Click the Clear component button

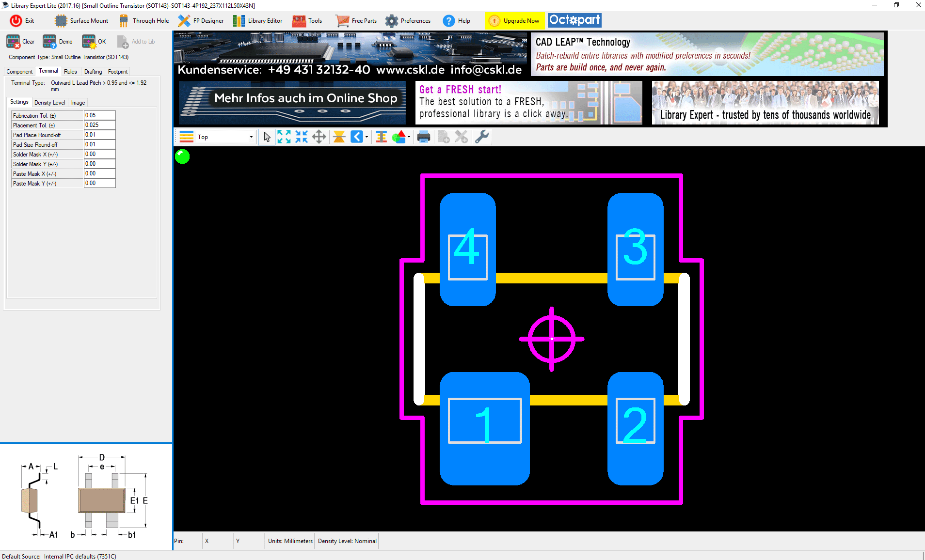[x=20, y=42]
